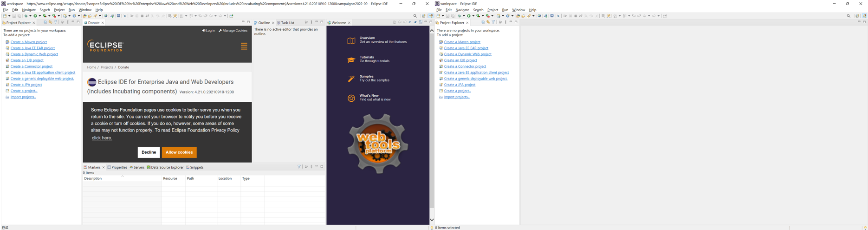
Task: Click 'Create a Dynamic Web project' in right window
Action: point(467,54)
